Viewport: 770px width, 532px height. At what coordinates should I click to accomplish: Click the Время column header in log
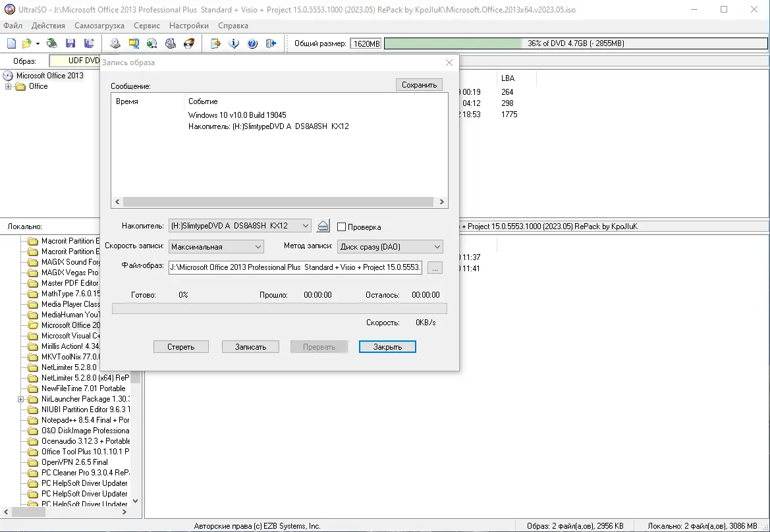[x=126, y=101]
